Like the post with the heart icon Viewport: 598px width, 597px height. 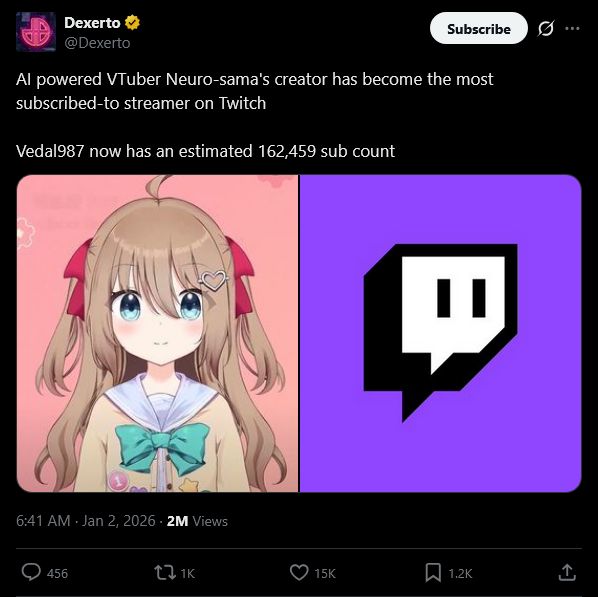click(x=299, y=573)
